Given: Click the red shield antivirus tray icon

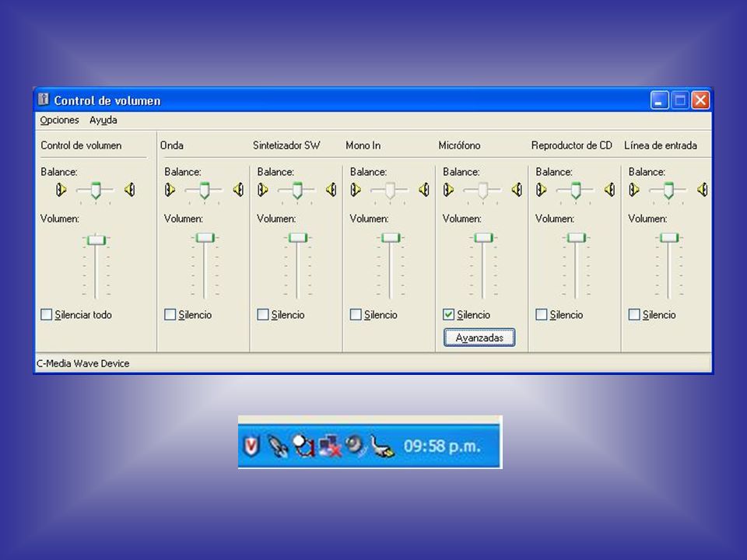Looking at the screenshot, I should (251, 446).
